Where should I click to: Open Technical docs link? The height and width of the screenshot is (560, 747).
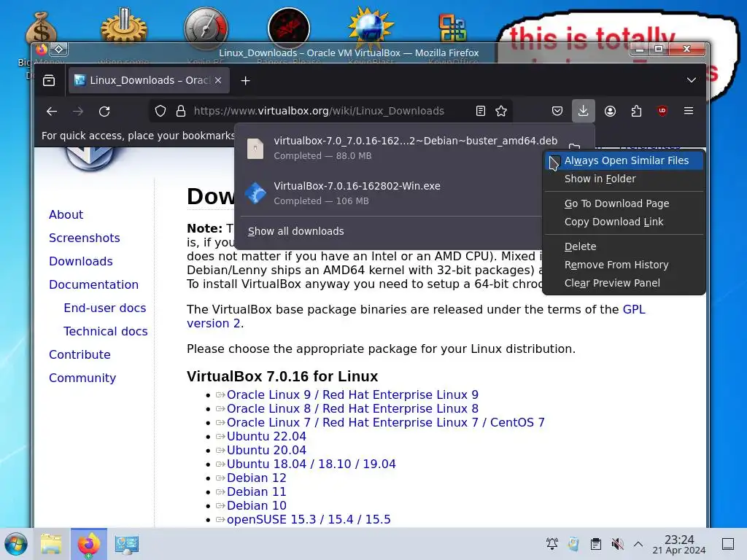[105, 332]
